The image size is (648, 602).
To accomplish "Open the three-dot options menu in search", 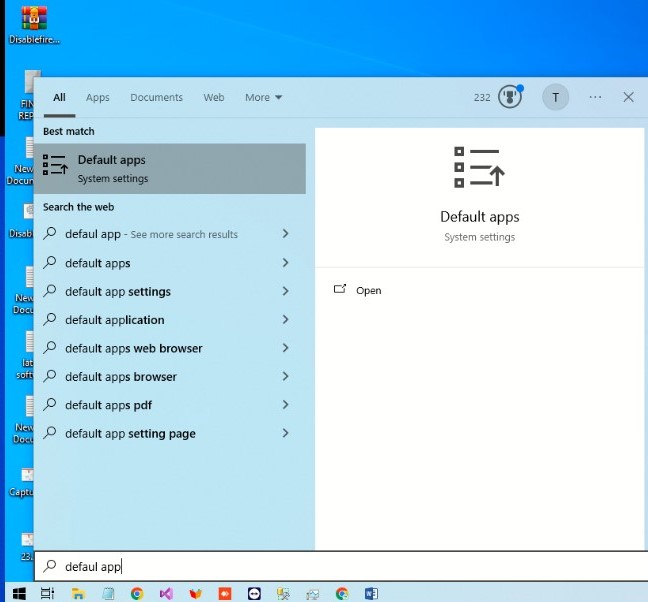I will (x=596, y=97).
